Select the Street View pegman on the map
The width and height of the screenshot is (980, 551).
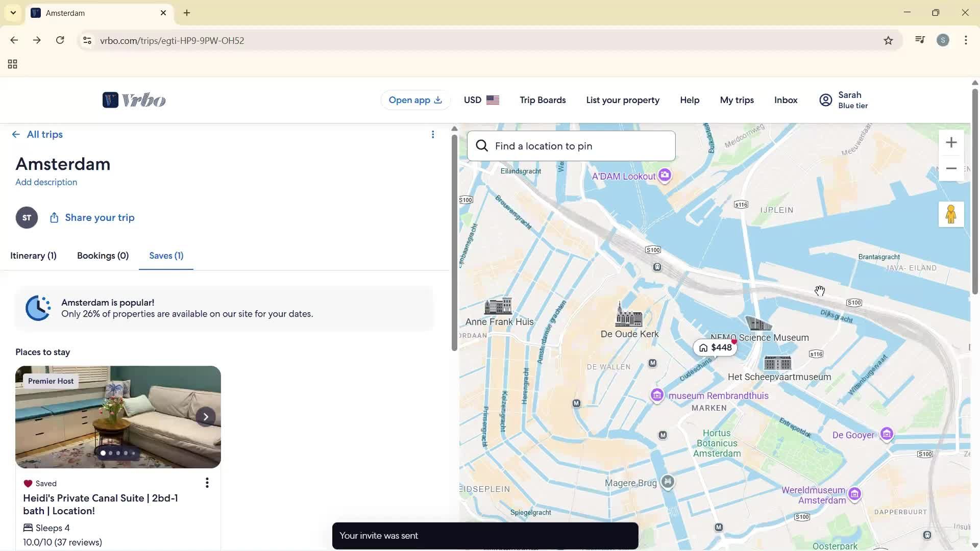pos(951,214)
